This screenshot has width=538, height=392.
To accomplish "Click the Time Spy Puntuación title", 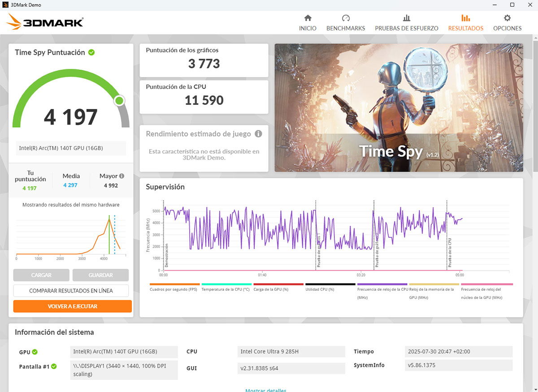I will pos(50,52).
